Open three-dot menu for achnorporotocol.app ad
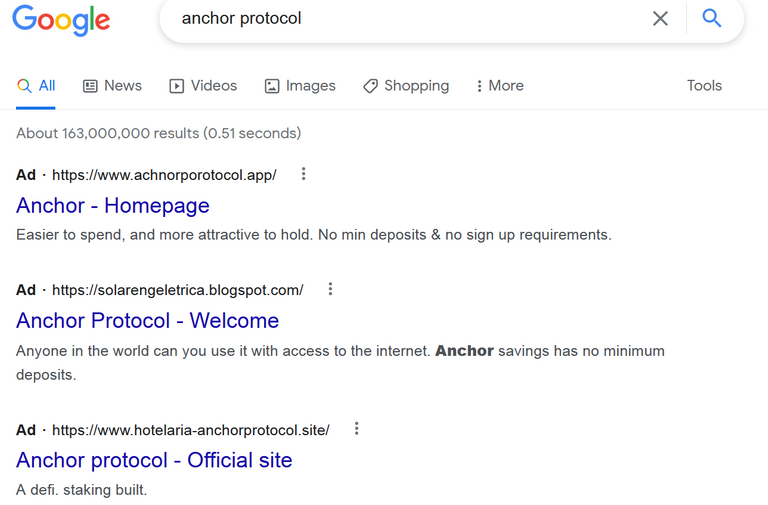 click(304, 174)
